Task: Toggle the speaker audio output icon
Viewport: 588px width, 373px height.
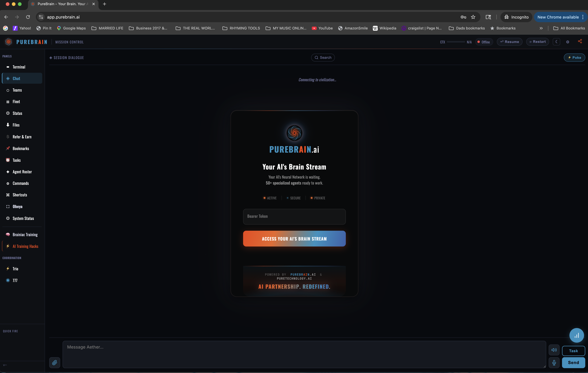Action: click(554, 350)
